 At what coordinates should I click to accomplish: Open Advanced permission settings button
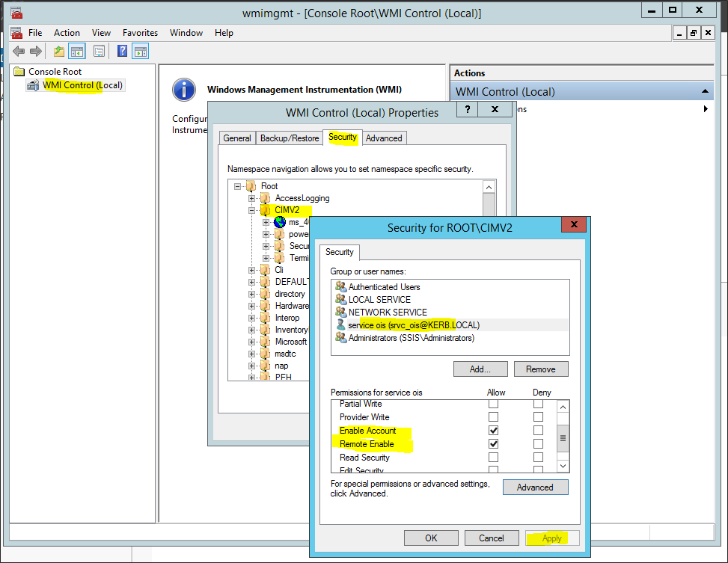click(535, 487)
